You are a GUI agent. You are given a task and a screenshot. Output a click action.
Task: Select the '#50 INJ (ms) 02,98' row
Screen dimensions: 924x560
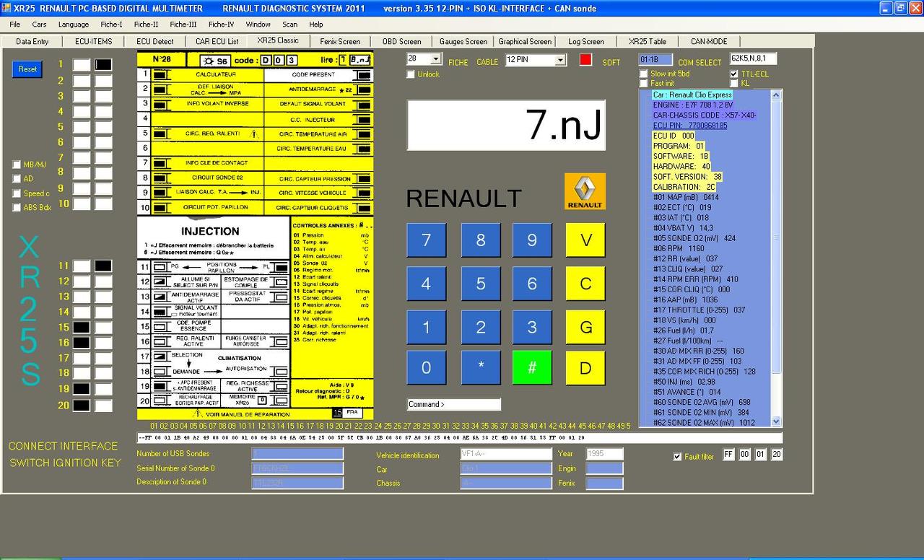pos(684,381)
